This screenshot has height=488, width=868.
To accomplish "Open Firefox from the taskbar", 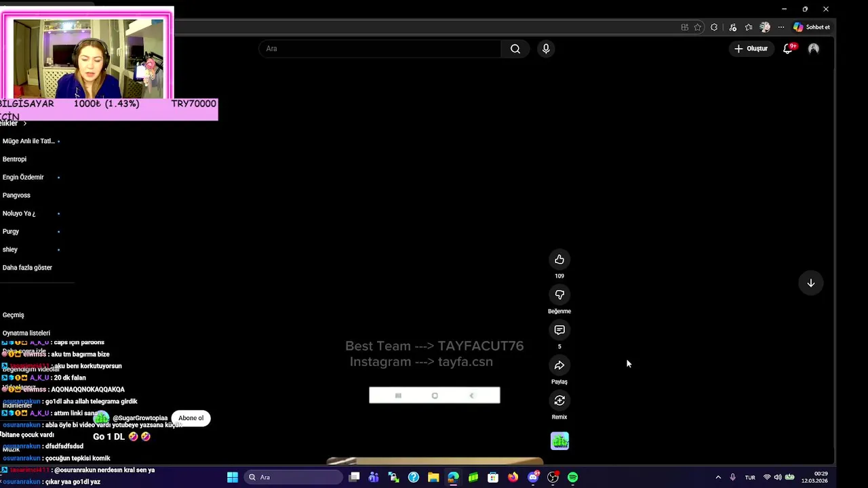I will tap(513, 477).
